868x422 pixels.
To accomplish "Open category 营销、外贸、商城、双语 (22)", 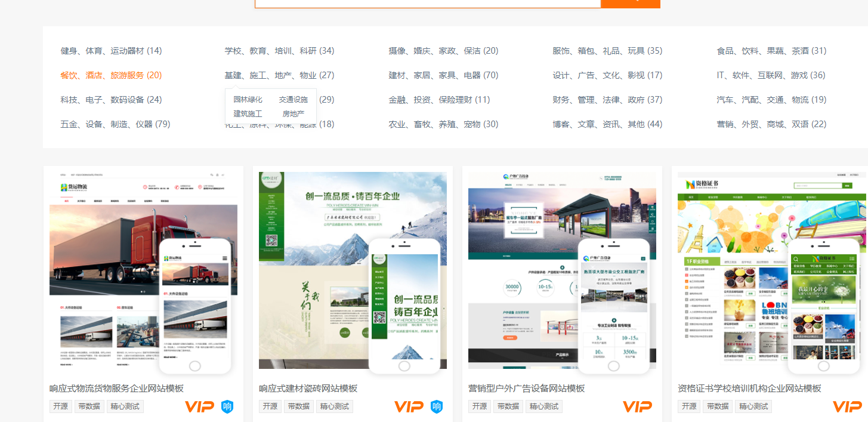I will tap(771, 124).
